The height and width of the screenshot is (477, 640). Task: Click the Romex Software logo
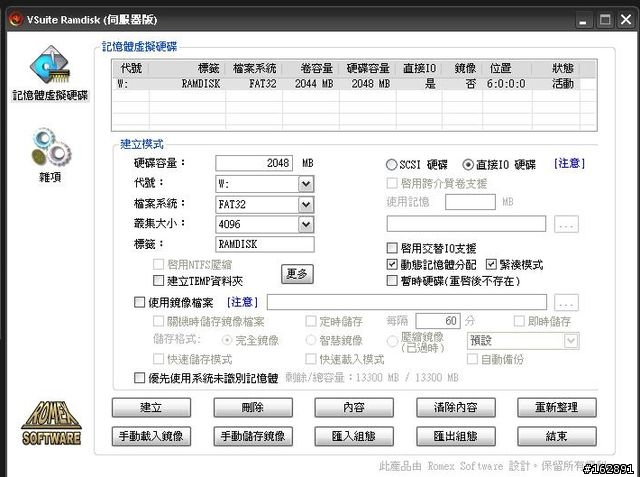51,423
